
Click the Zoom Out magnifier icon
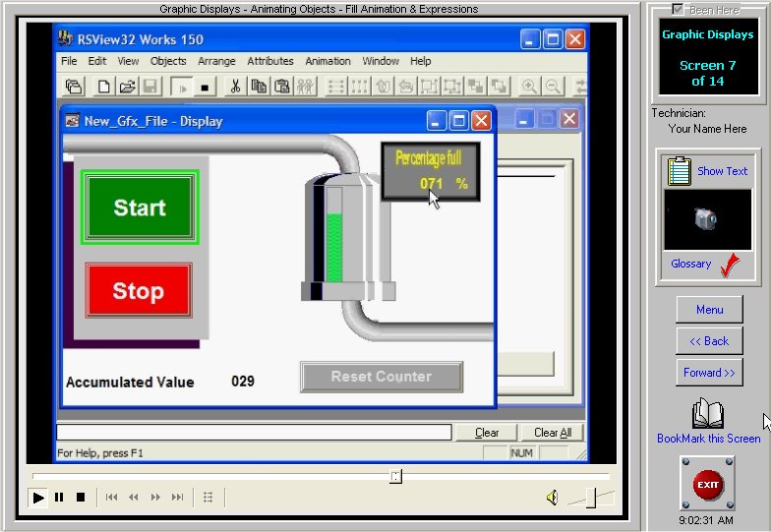pos(553,87)
